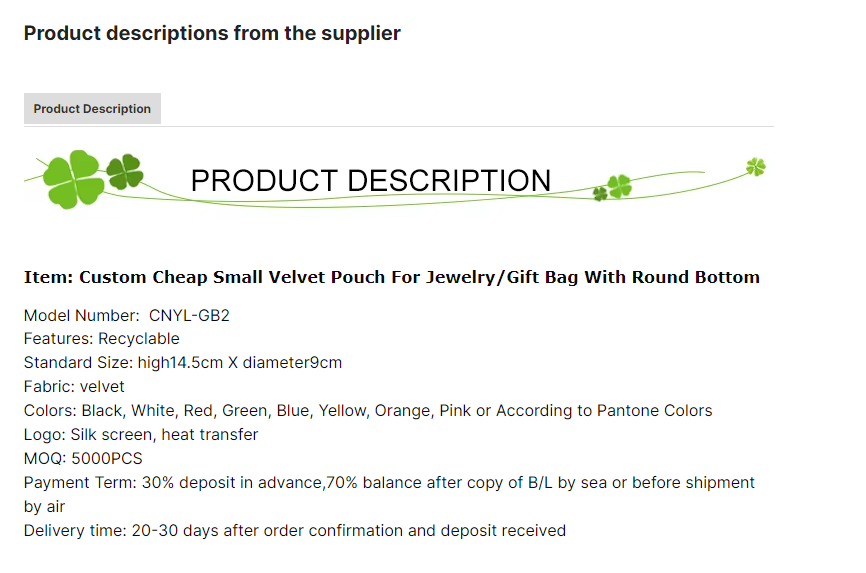Click the PRODUCT DESCRIPTION banner title

click(x=371, y=181)
